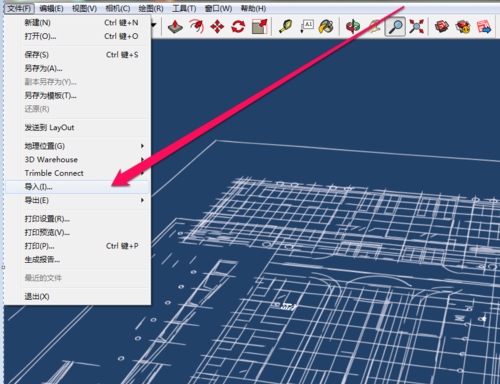500x384 pixels.
Task: Select the Paint Bucket tool
Action: coord(326,27)
